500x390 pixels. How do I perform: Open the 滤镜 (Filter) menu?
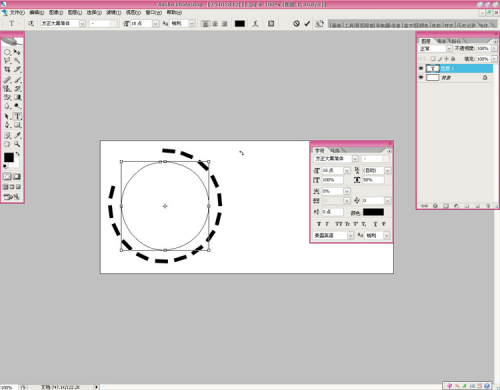coord(113,13)
